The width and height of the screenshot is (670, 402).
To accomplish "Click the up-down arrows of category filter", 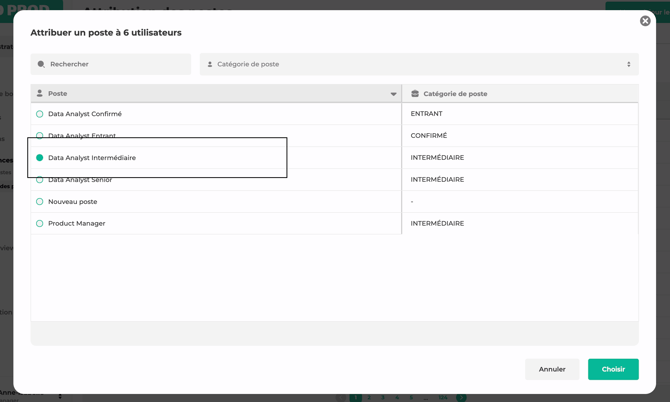I will (628, 64).
